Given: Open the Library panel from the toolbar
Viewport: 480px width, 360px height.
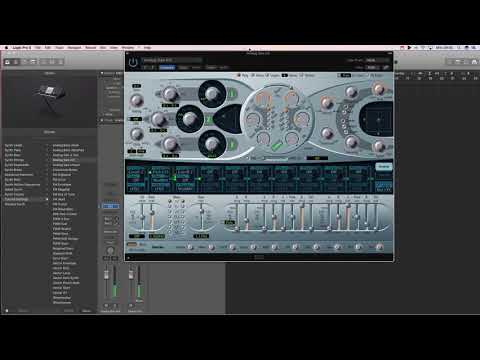Looking at the screenshot, I should coord(8,62).
